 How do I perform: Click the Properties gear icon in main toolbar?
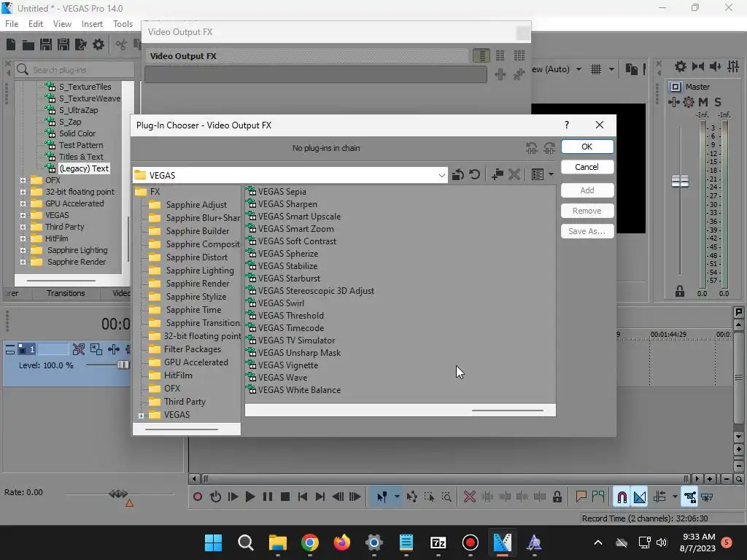point(98,44)
